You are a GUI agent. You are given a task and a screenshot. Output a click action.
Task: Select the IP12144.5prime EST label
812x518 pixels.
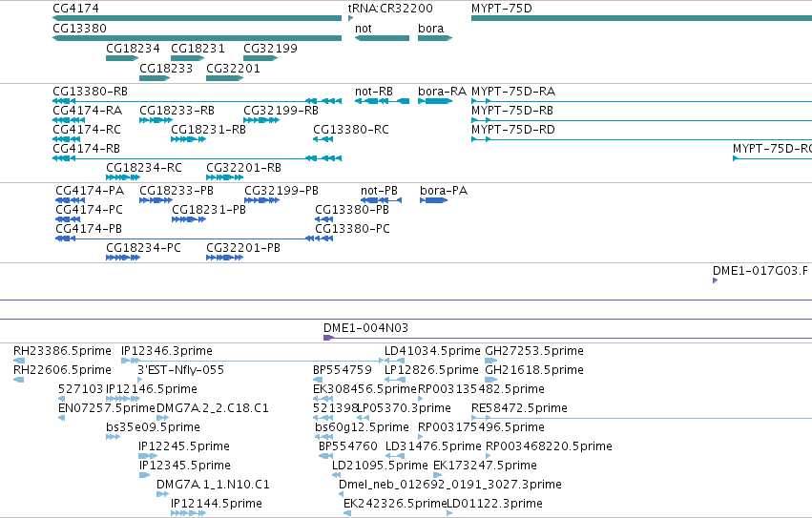tap(217, 505)
